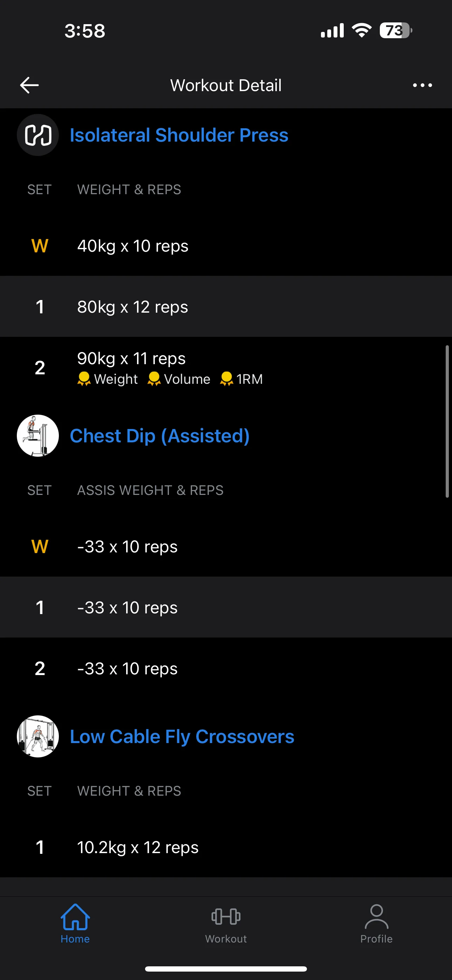Image resolution: width=452 pixels, height=980 pixels.
Task: Switch to the Workout tab
Action: point(226,923)
